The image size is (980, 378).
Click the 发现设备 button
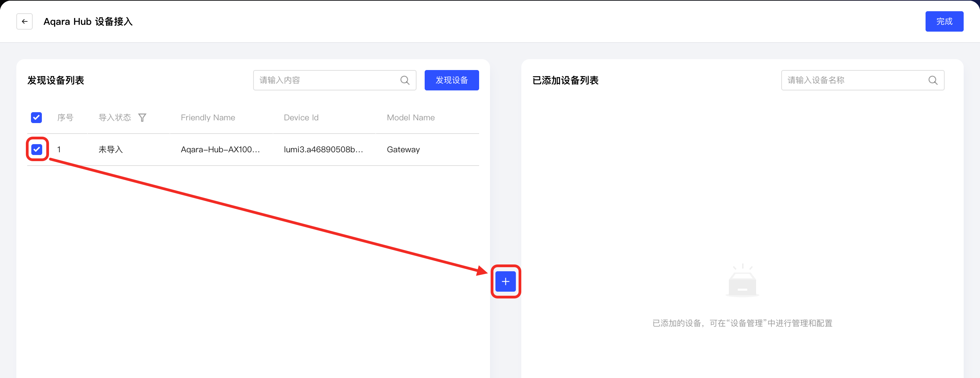(452, 80)
